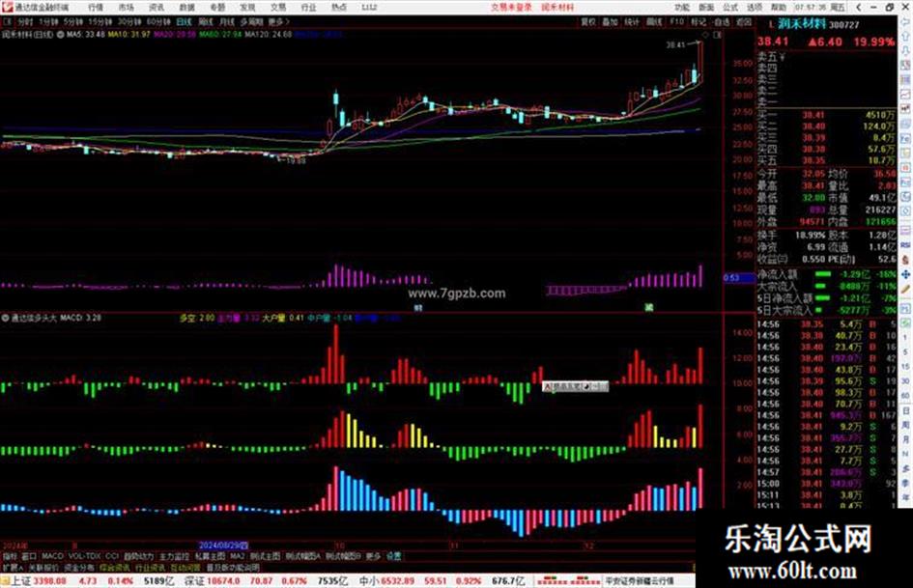Click the 设置 indicator settings tab
Viewport: 913px width, 588px height.
click(x=393, y=556)
